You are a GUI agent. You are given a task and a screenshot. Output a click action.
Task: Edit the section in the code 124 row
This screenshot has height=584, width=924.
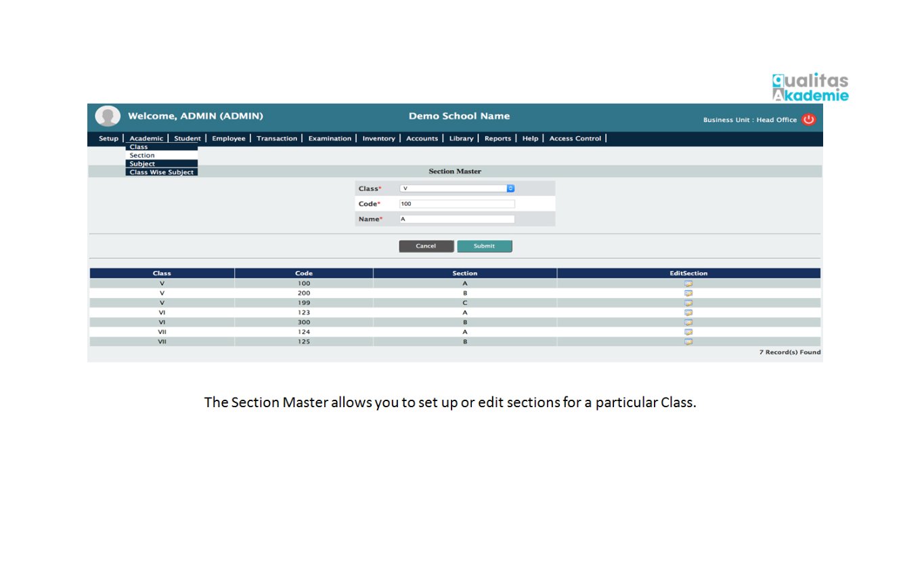coord(688,333)
